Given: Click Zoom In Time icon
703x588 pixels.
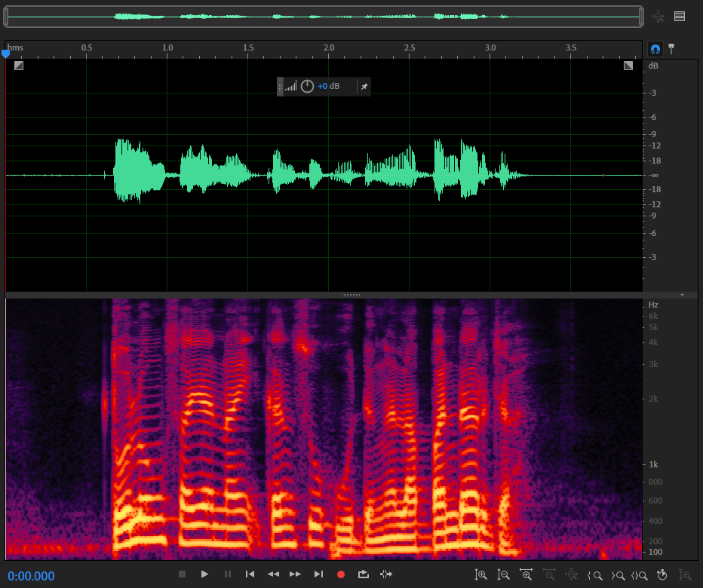Looking at the screenshot, I should coord(526,574).
